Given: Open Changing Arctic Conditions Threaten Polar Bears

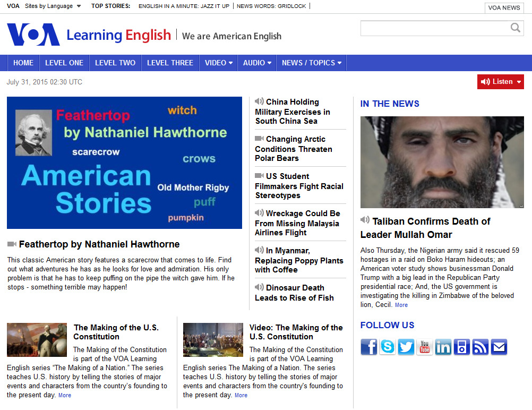Looking at the screenshot, I should point(294,149).
